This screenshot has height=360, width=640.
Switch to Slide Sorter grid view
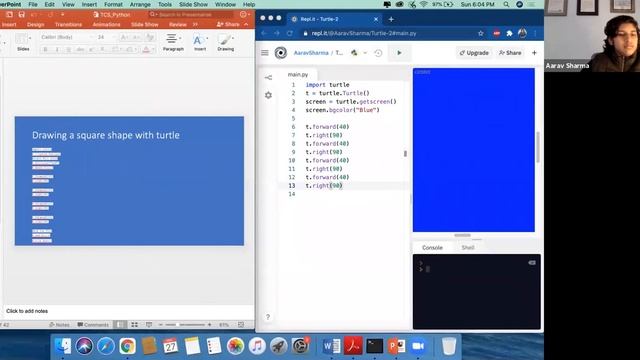coord(134,324)
